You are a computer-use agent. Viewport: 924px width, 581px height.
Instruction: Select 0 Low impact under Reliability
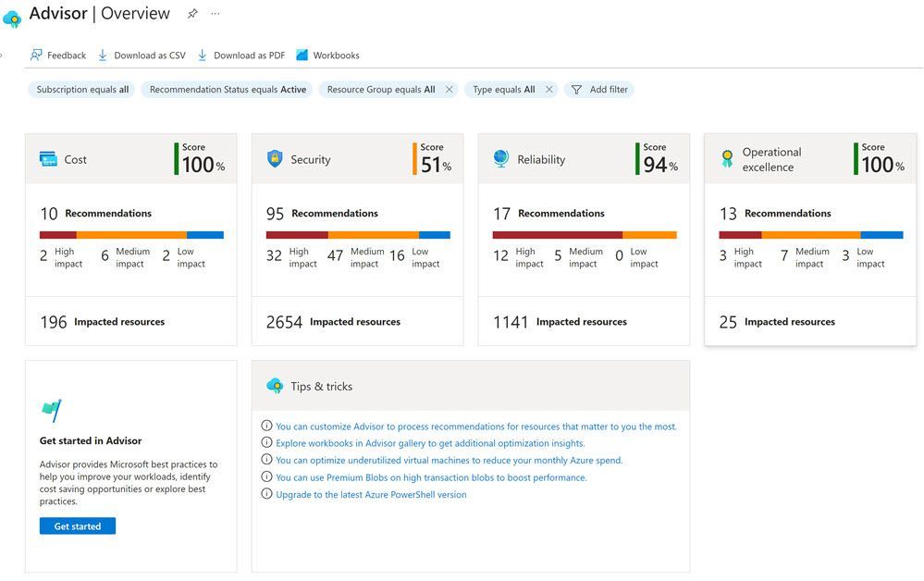tap(637, 257)
